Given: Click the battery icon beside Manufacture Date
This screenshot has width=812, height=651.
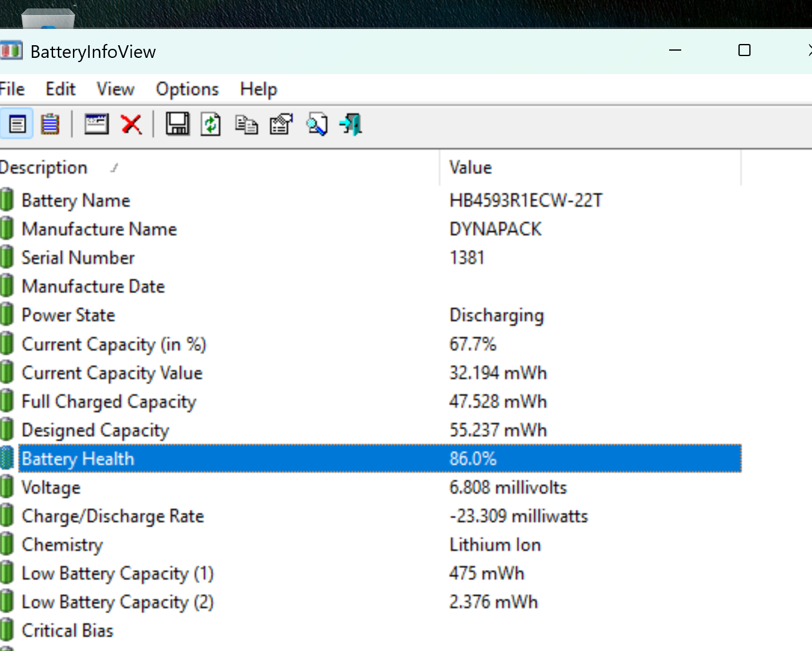Looking at the screenshot, I should pos(7,286).
